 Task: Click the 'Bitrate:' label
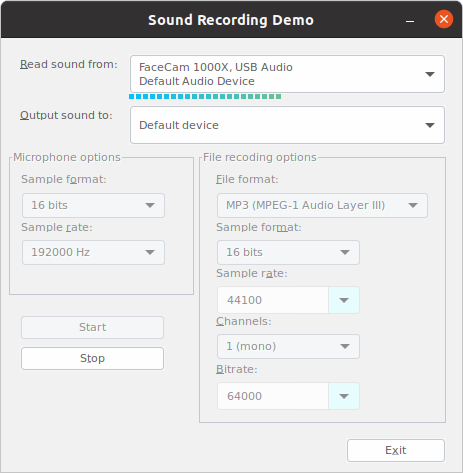coord(237,369)
